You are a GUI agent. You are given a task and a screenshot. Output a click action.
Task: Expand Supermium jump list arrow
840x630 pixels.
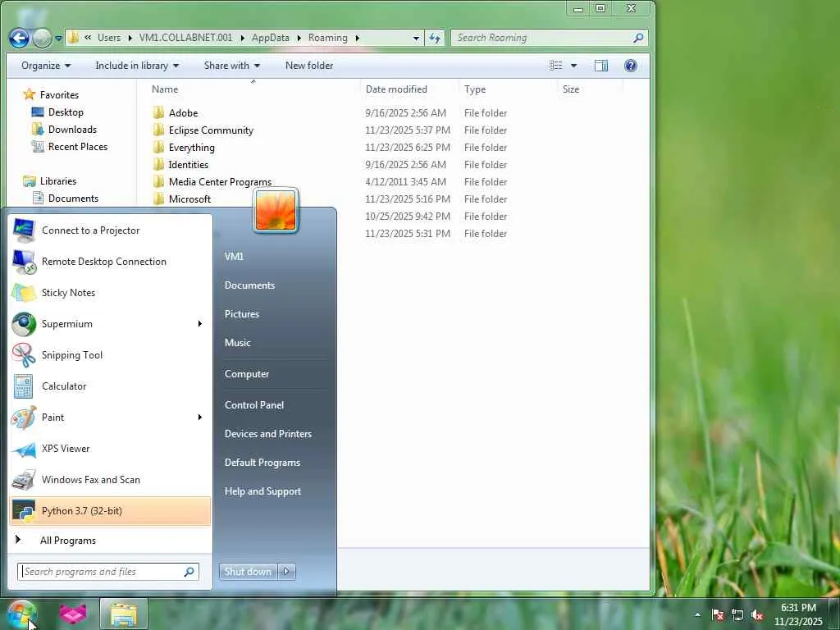(200, 323)
